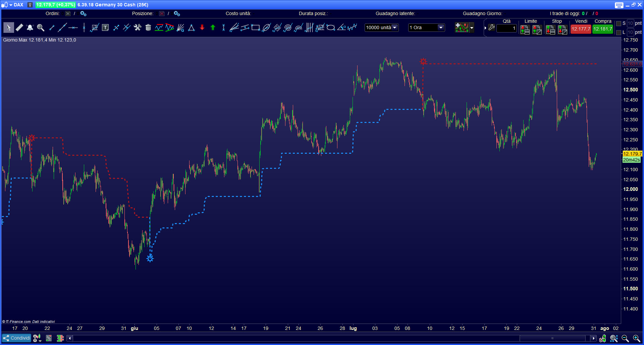Select the vertical line tool
The image size is (644, 345).
tap(84, 27)
